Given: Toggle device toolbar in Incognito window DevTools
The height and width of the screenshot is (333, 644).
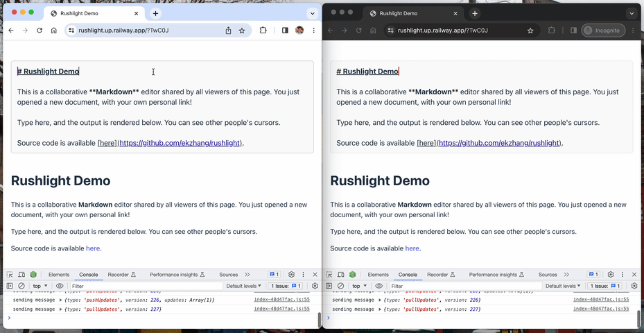Looking at the screenshot, I should [x=341, y=275].
